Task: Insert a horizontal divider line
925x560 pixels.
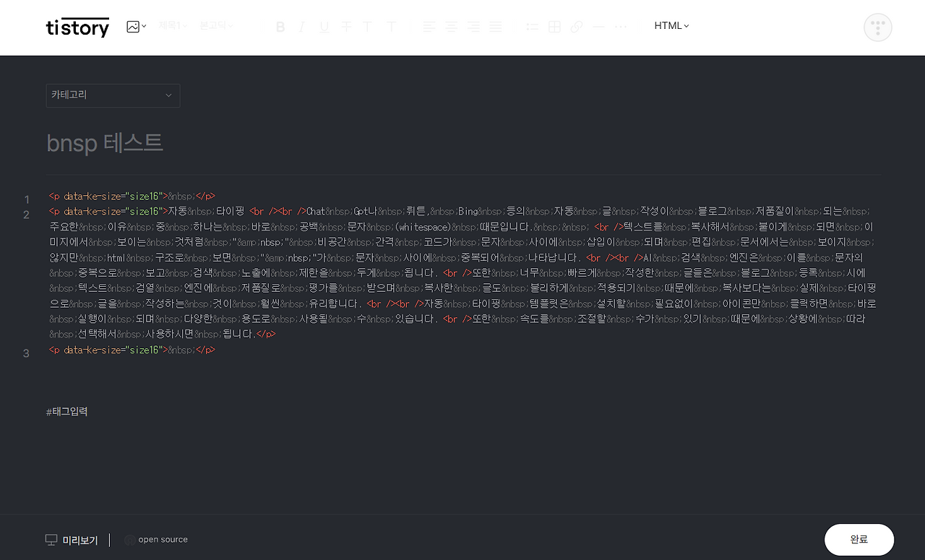Action: pyautogui.click(x=598, y=27)
